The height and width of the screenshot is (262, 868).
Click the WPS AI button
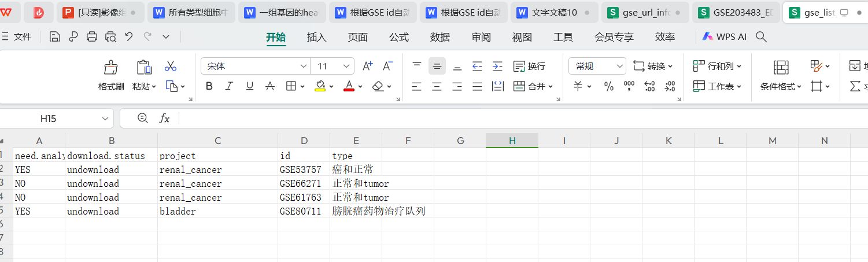724,37
